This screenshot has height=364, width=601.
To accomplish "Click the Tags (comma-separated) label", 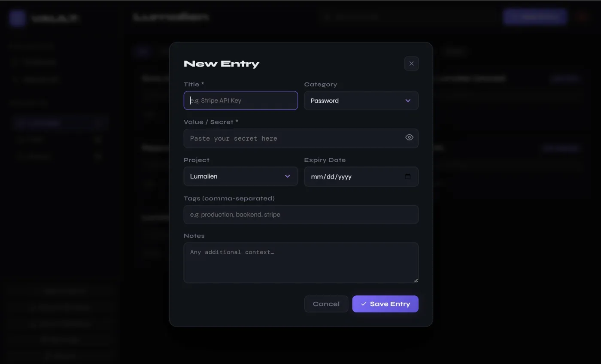I will coord(229,198).
